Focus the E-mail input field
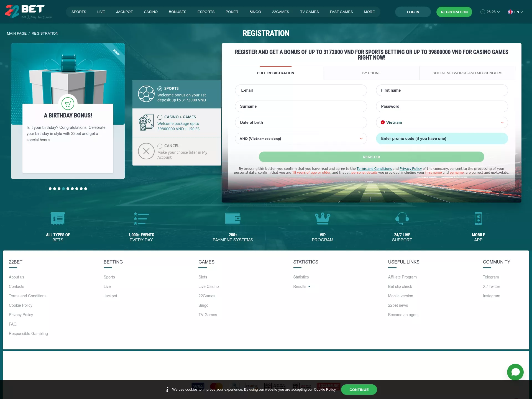Viewport: 532px width, 399px height. point(301,90)
